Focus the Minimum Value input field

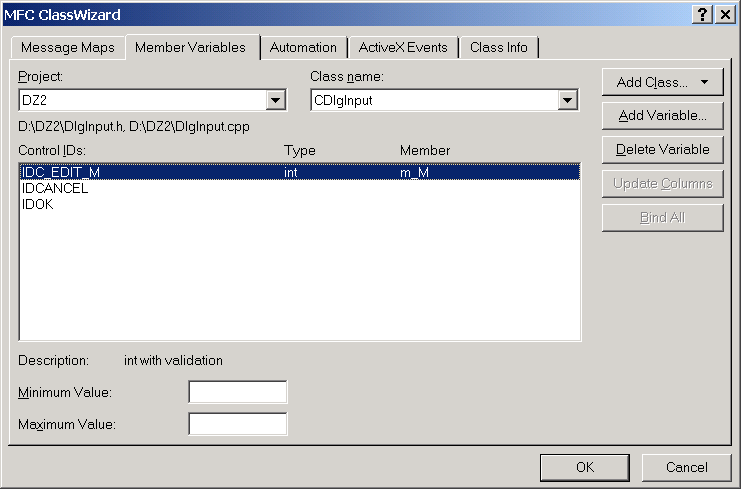(x=238, y=392)
